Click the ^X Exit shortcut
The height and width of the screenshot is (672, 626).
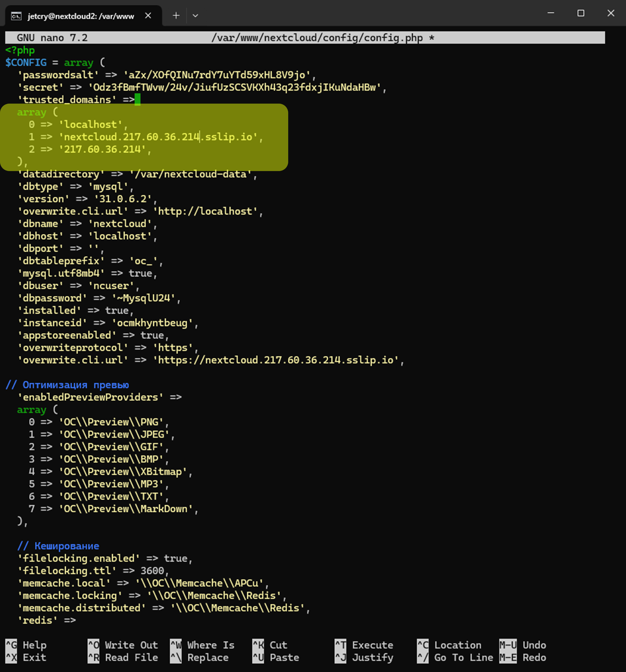(26, 658)
